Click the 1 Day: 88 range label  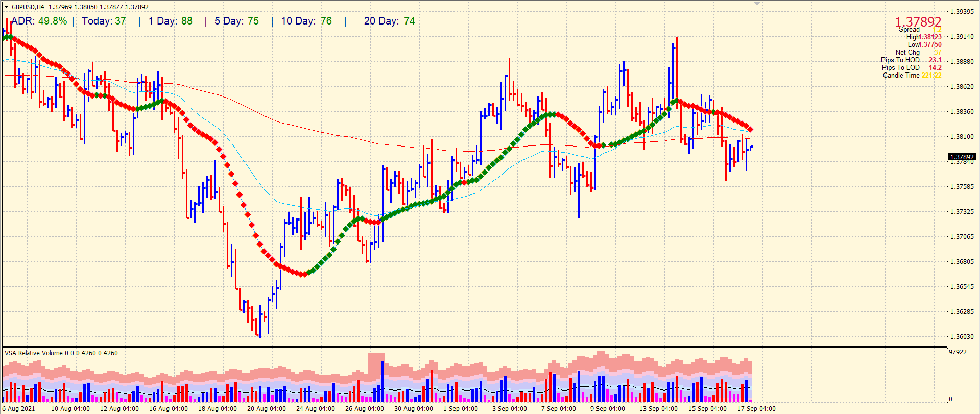coord(171,21)
